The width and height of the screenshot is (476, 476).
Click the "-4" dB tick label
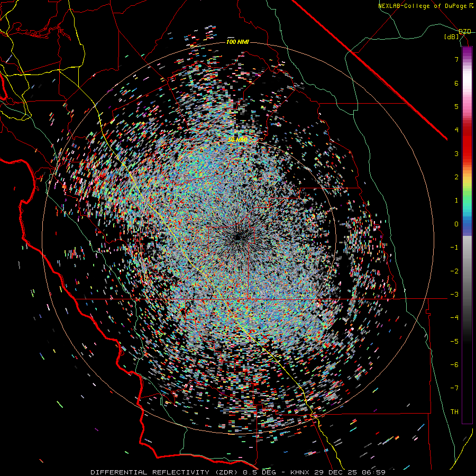pyautogui.click(x=454, y=317)
